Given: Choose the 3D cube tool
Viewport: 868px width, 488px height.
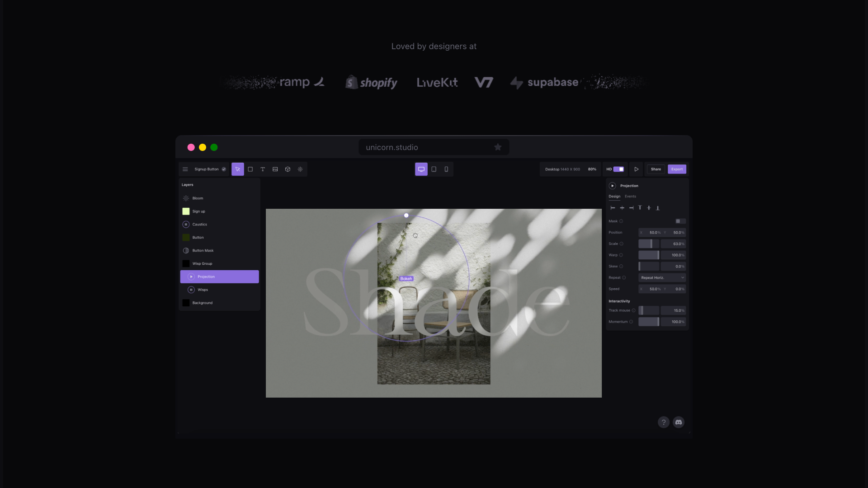Looking at the screenshot, I should click(x=288, y=169).
